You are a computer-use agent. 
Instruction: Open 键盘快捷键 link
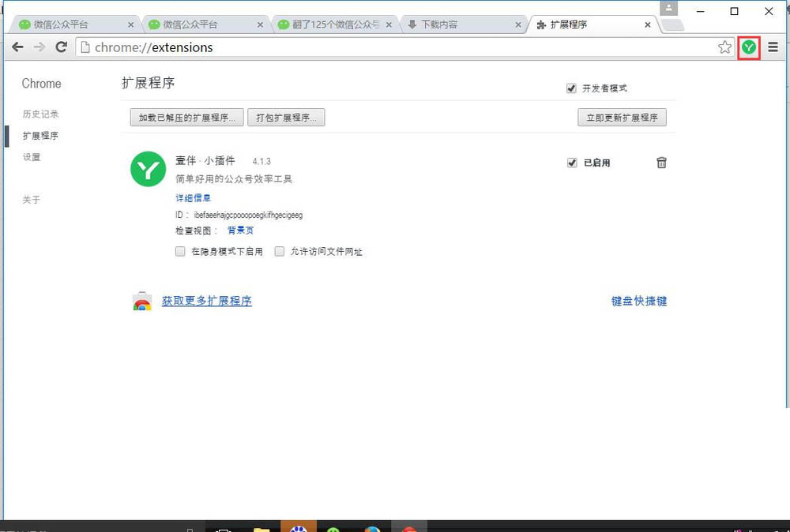coord(639,301)
